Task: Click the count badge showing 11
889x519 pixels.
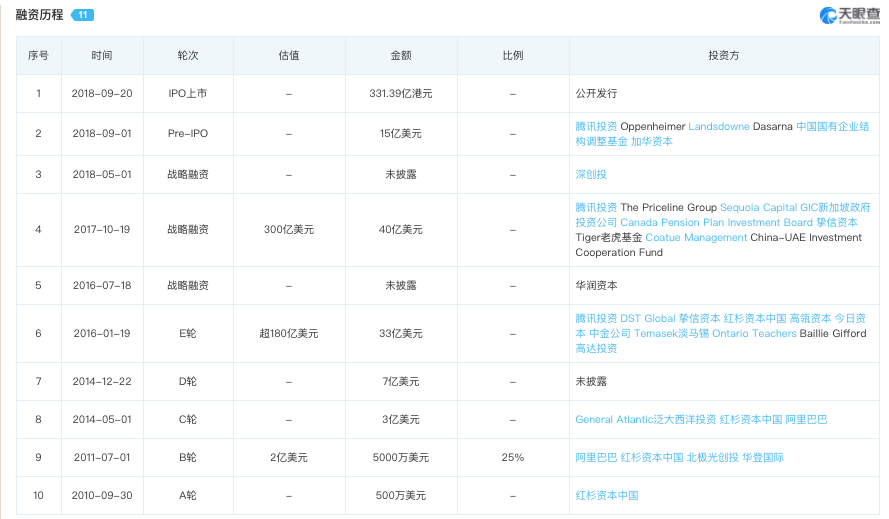Action: 82,15
